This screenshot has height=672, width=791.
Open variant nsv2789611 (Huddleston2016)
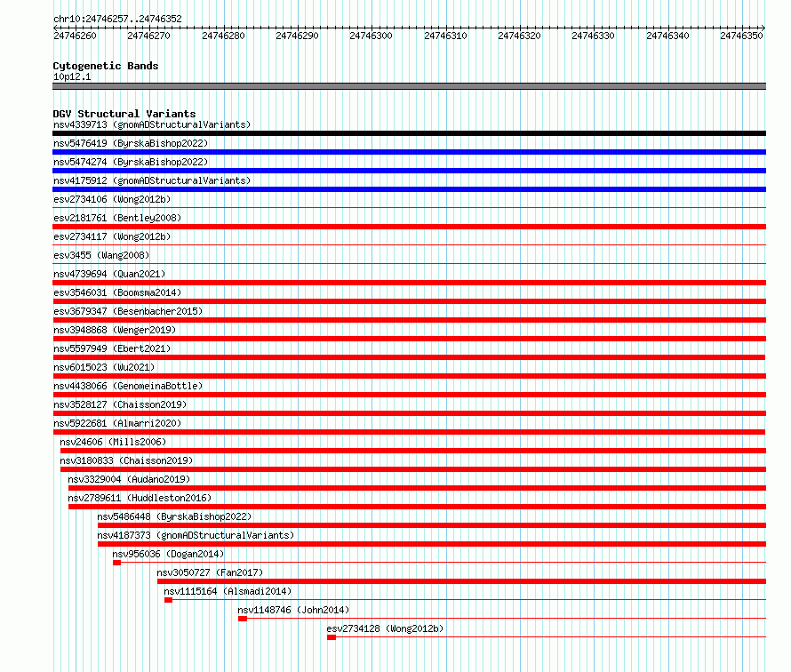click(x=140, y=498)
